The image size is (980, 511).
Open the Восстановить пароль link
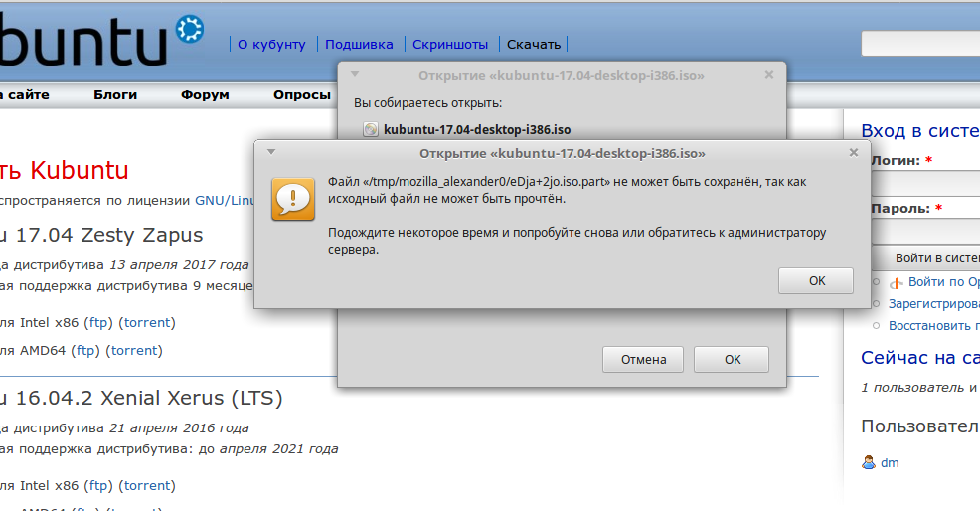(x=934, y=326)
